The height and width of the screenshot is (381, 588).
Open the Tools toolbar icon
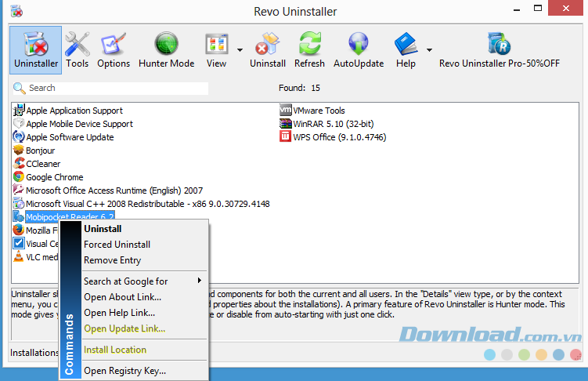(x=77, y=49)
